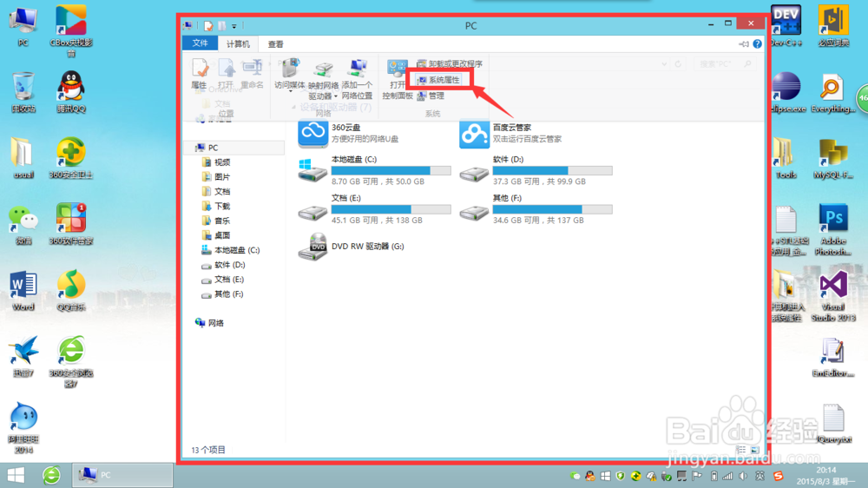The height and width of the screenshot is (488, 868).
Task: Open 控制面板 (Control Panel) from ribbon
Action: 398,79
